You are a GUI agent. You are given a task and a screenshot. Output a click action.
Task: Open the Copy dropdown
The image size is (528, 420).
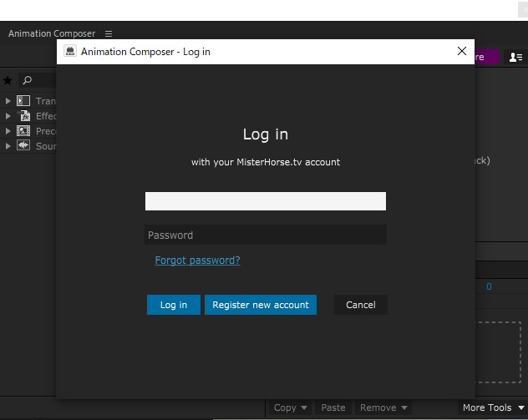coord(290,407)
